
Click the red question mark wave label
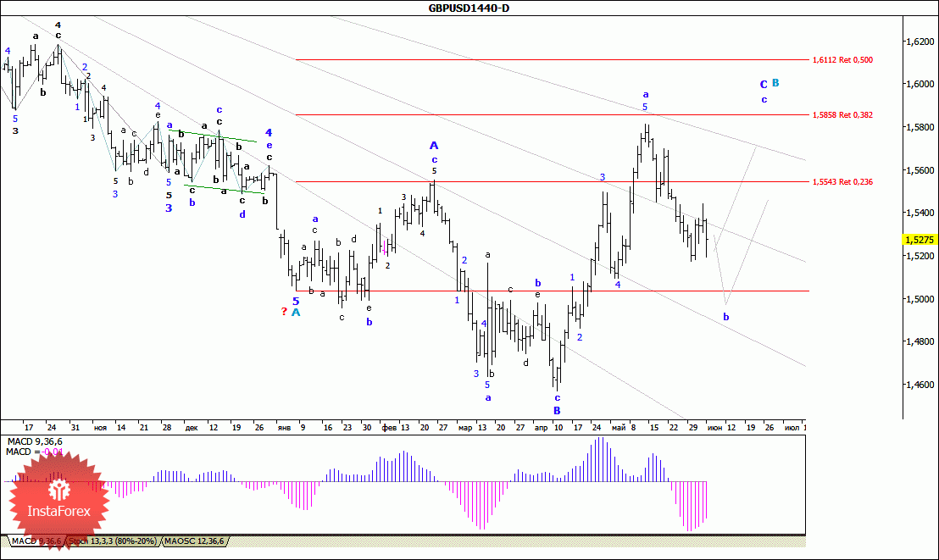point(284,312)
